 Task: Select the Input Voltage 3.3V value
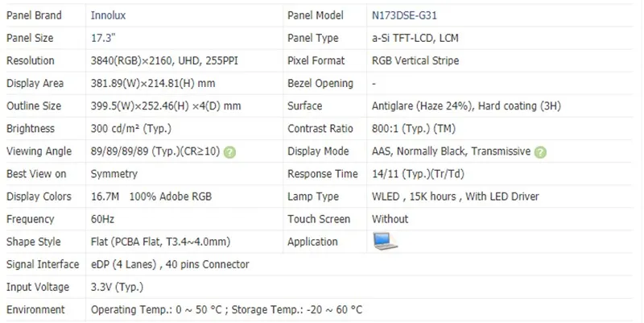coord(119,287)
